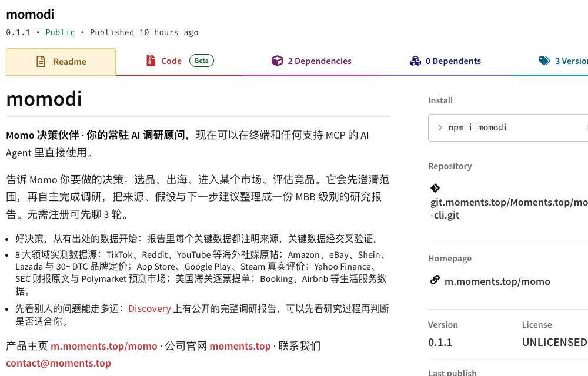Click the install prompt chevron icon
The image size is (588, 376).
440,127
